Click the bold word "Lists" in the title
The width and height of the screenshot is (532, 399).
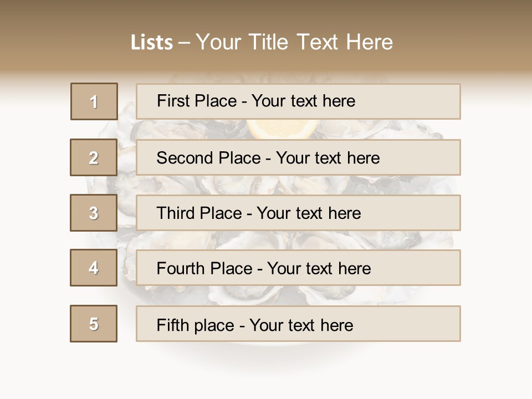[152, 43]
